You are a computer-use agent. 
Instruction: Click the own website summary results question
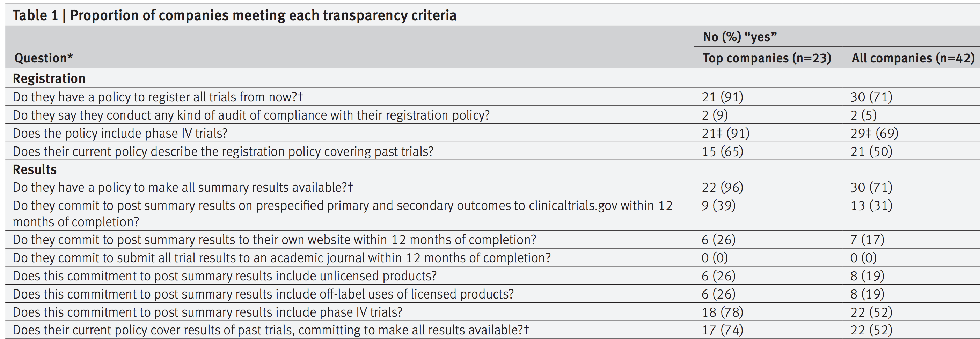coord(274,240)
